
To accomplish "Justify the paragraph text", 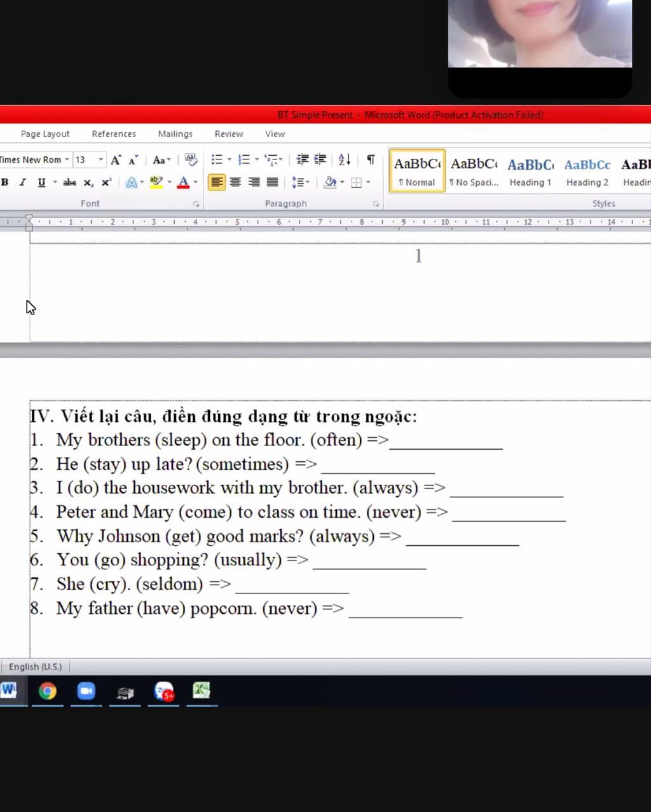I will 272,182.
